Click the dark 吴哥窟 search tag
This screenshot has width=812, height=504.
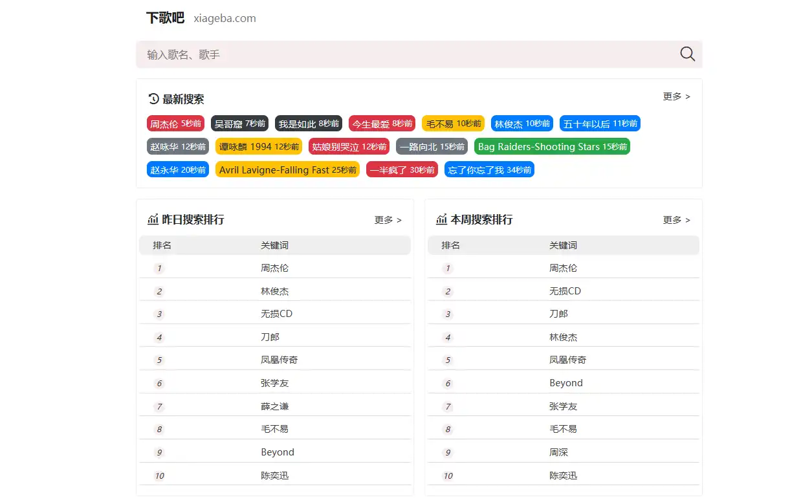(x=239, y=124)
